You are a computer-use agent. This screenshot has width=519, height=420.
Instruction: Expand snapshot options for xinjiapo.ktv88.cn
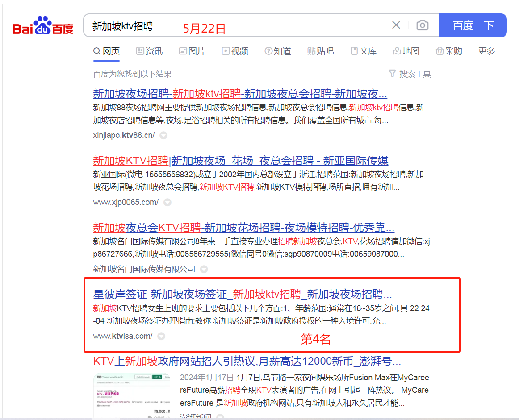(x=163, y=135)
